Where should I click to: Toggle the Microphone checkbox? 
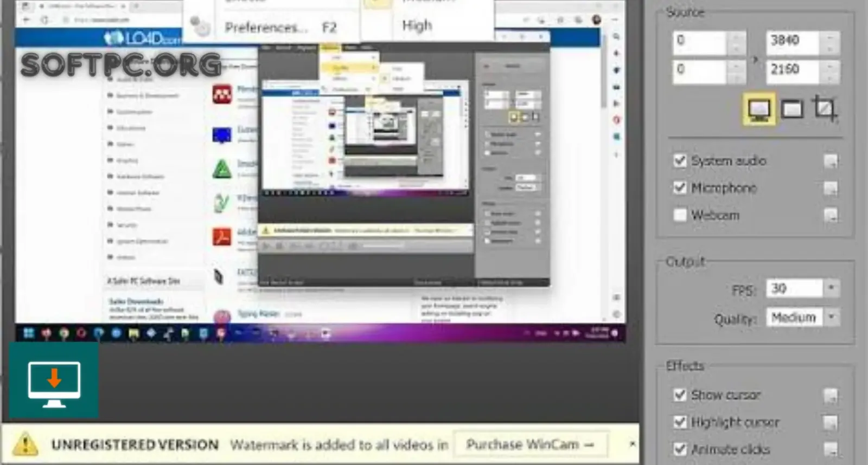point(680,188)
